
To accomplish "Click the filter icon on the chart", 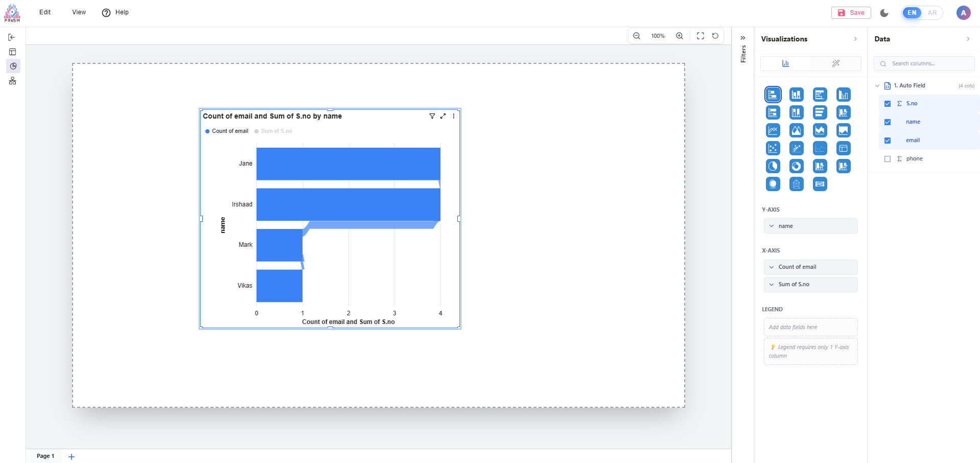I will click(432, 116).
